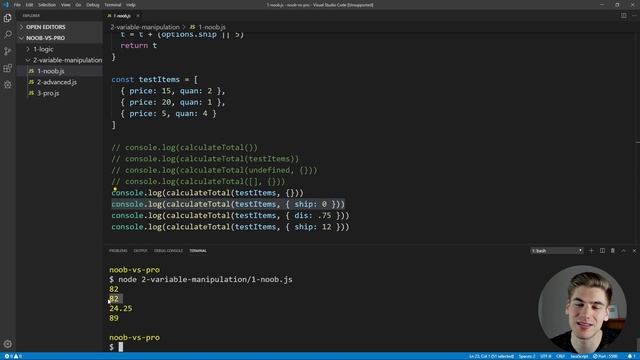The width and height of the screenshot is (640, 360).
Task: Click the Ln 23, Col 1 status entry
Action: coord(491,356)
